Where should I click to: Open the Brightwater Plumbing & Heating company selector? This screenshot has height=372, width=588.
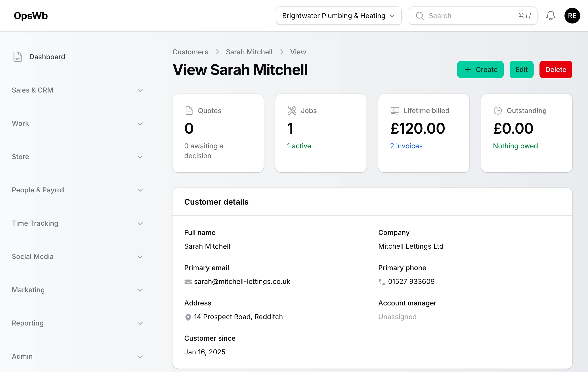tap(339, 16)
